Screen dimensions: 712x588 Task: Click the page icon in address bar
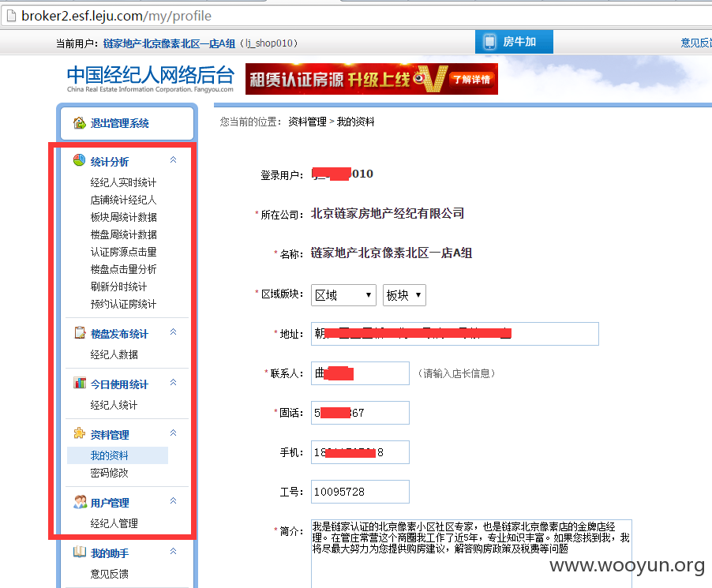tap(11, 16)
